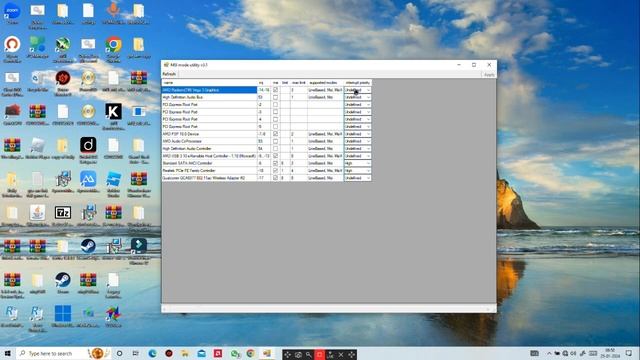The image size is (640, 360).
Task: Click the 'name' column header
Action: (x=209, y=83)
